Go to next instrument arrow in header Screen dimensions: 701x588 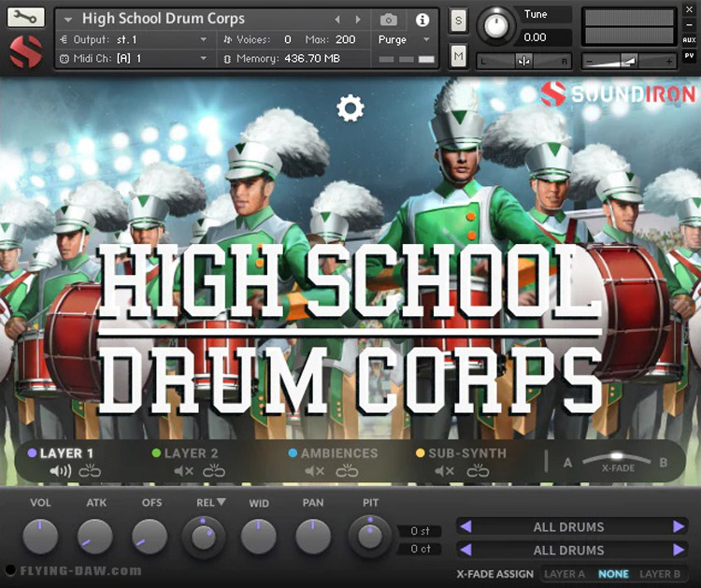[358, 20]
